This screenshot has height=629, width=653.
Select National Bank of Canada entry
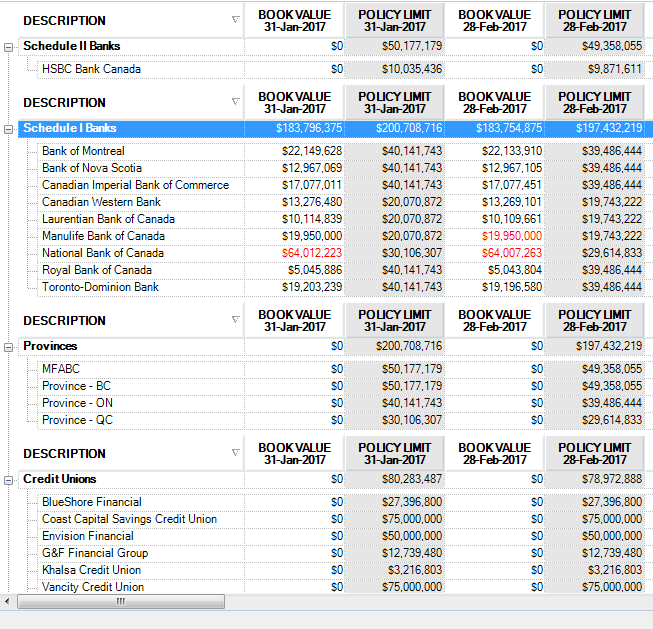pyautogui.click(x=103, y=253)
